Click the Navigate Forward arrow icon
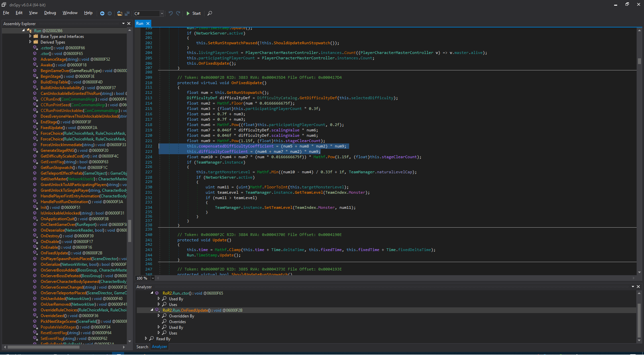Viewport: 644px width, 362px height. pyautogui.click(x=110, y=13)
